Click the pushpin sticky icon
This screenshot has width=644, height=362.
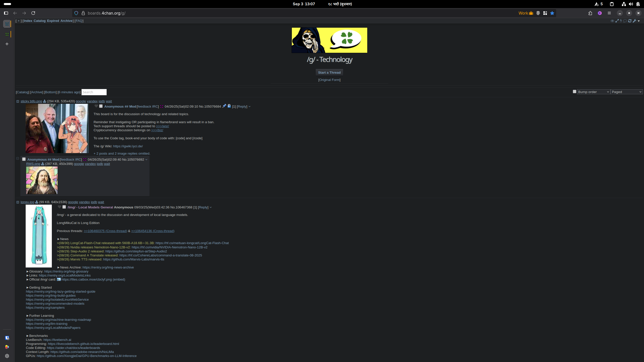pos(224,106)
